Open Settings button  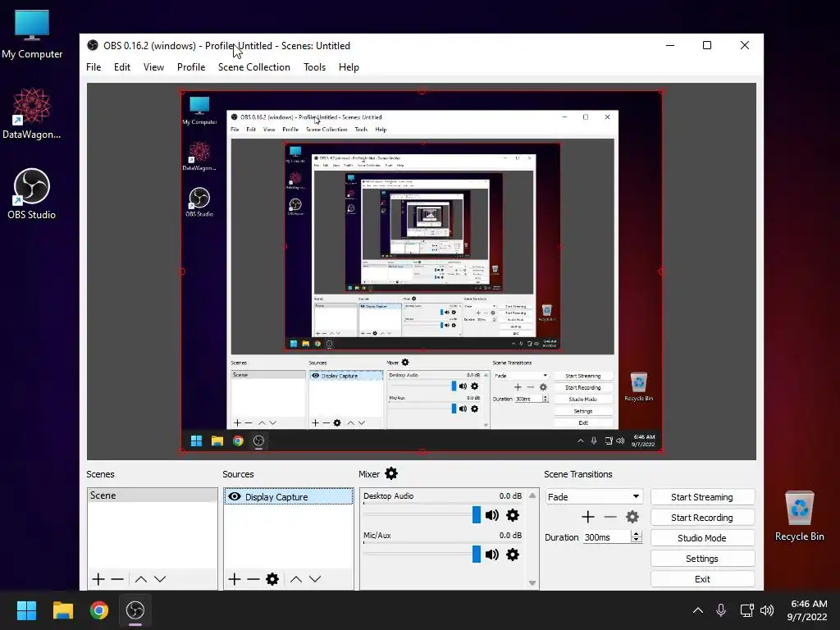(x=702, y=559)
